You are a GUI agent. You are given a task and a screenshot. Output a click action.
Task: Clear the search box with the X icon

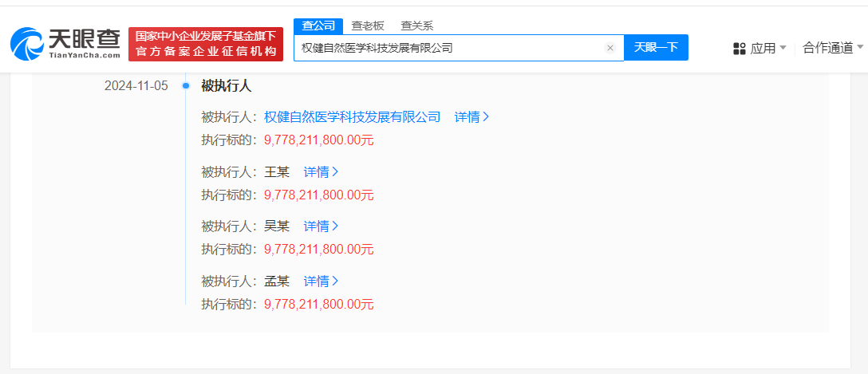click(x=610, y=48)
